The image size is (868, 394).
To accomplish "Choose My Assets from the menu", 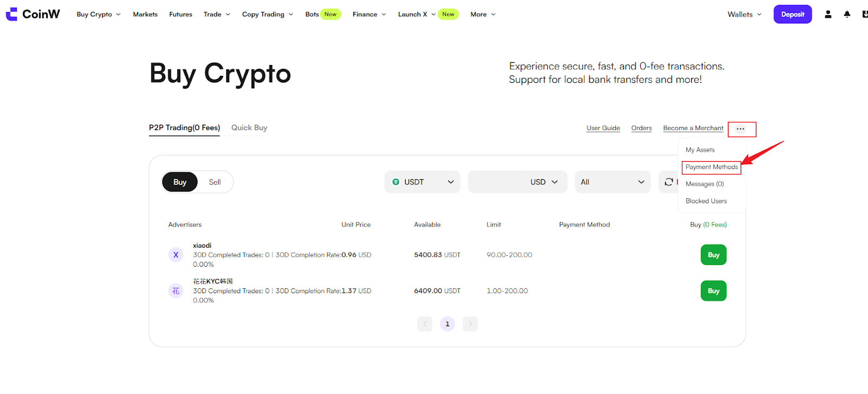I will tap(700, 150).
